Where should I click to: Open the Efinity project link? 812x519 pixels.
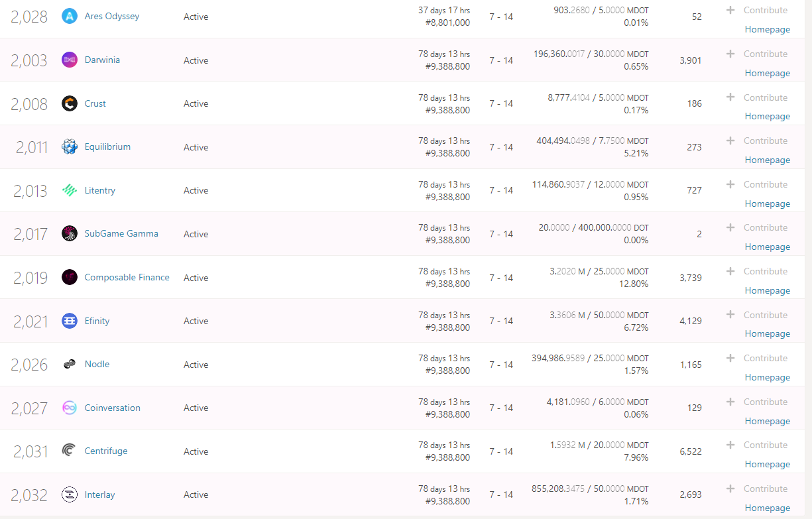pos(97,321)
